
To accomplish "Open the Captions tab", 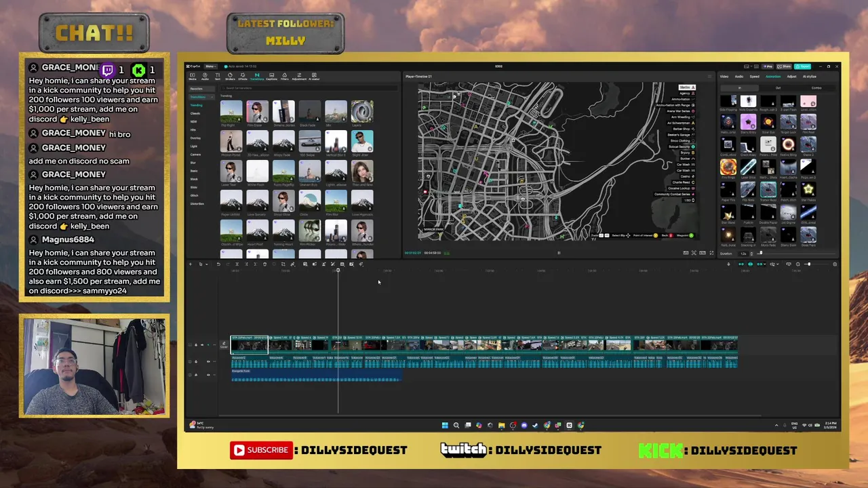I will 271,77.
